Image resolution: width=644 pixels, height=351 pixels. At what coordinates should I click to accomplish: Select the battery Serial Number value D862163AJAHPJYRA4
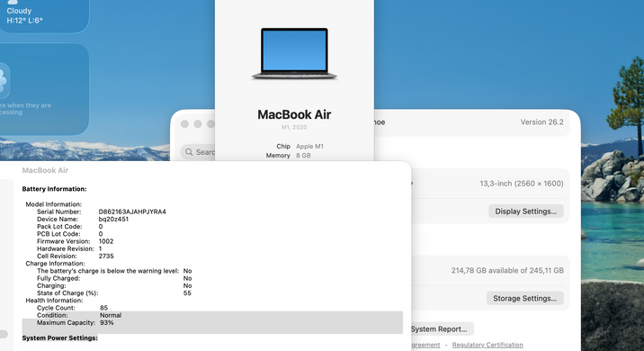pos(132,211)
